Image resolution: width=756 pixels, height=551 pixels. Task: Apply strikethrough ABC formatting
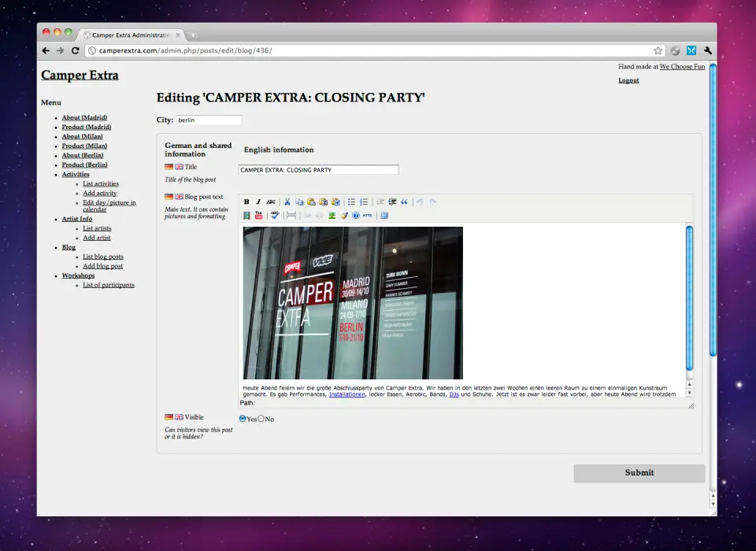271,202
